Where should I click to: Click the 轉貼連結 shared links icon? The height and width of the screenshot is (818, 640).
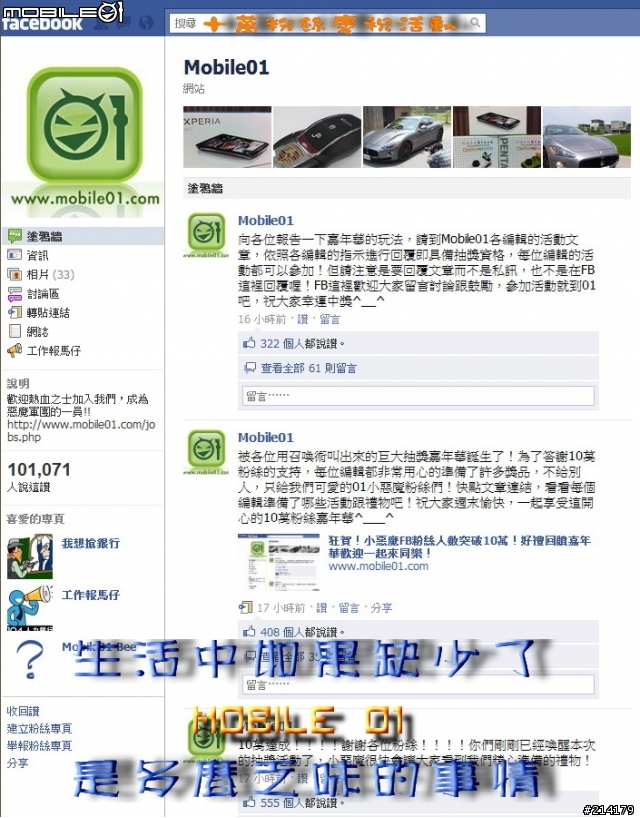15,312
